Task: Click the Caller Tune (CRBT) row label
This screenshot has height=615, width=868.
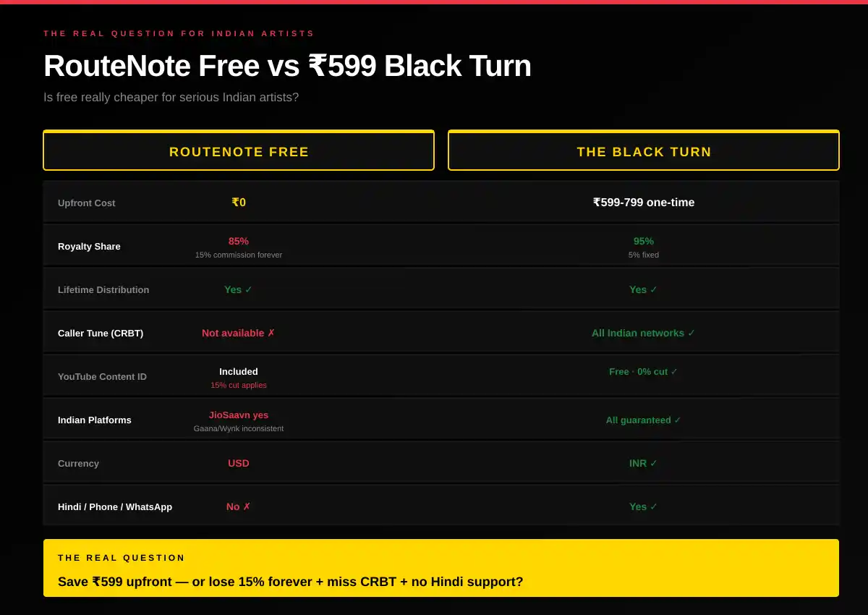Action: (x=101, y=333)
